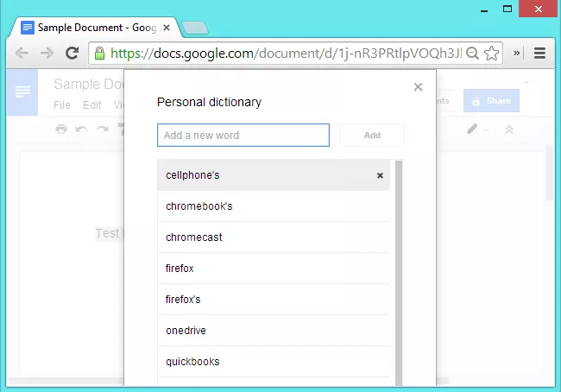Image resolution: width=561 pixels, height=392 pixels.
Task: Open the Google Docs home icon
Action: (x=22, y=91)
